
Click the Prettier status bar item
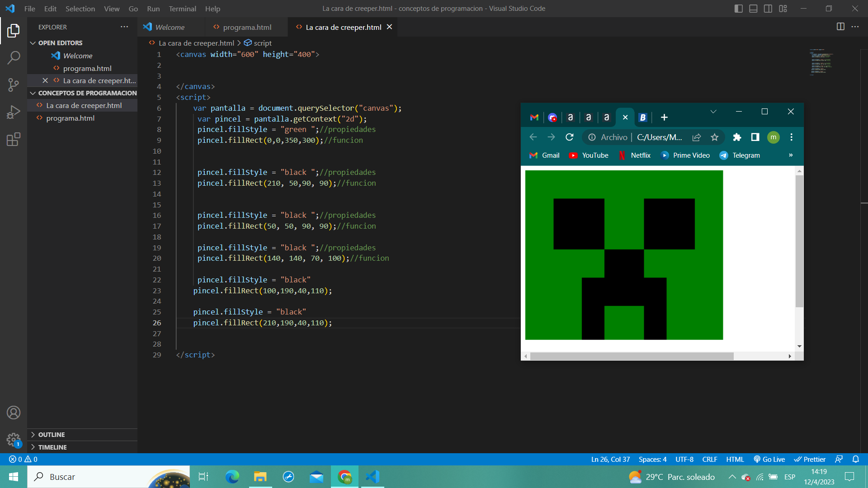pos(810,459)
